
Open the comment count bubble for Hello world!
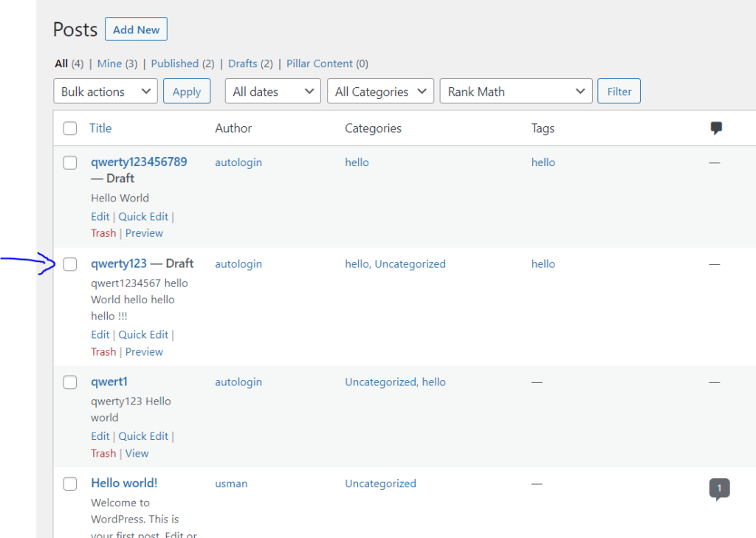(x=719, y=489)
